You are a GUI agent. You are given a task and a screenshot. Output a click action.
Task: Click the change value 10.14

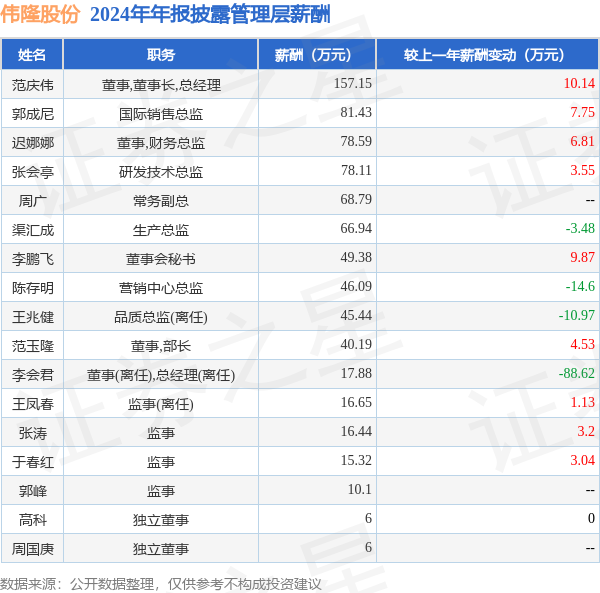[579, 83]
